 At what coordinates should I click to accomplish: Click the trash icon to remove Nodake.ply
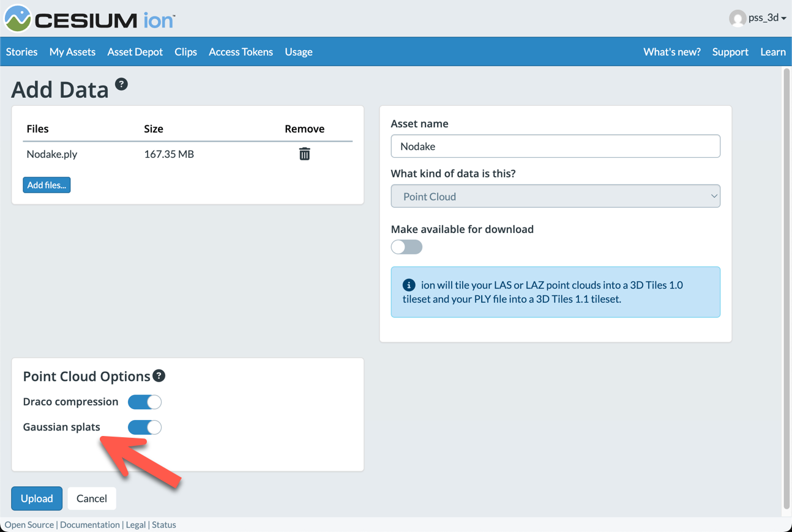click(x=304, y=154)
